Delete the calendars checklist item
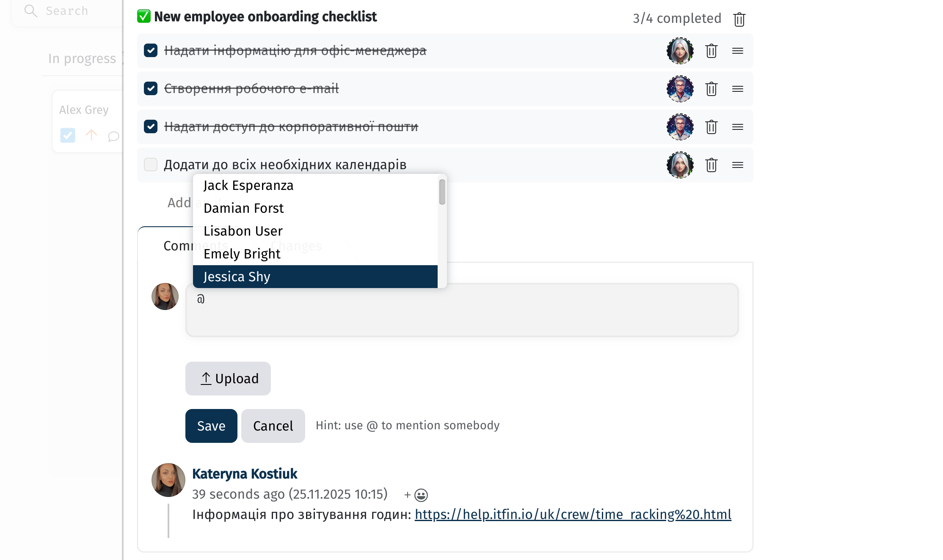This screenshot has width=943, height=560. tap(711, 165)
